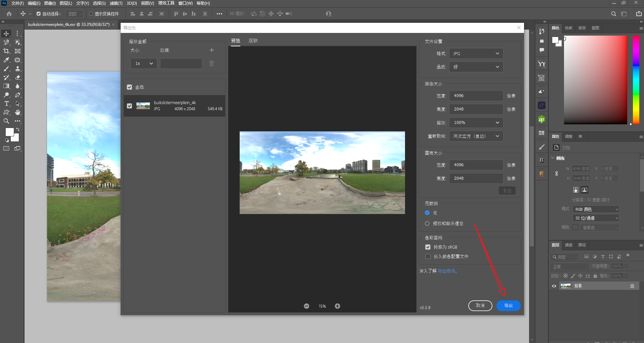Open the Quality (品质) dropdown
The image size is (644, 343).
pos(476,67)
